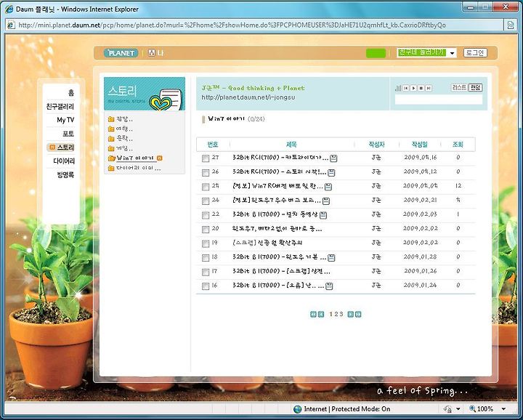Click the green button in top bar
523x420 pixels.
click(x=376, y=53)
